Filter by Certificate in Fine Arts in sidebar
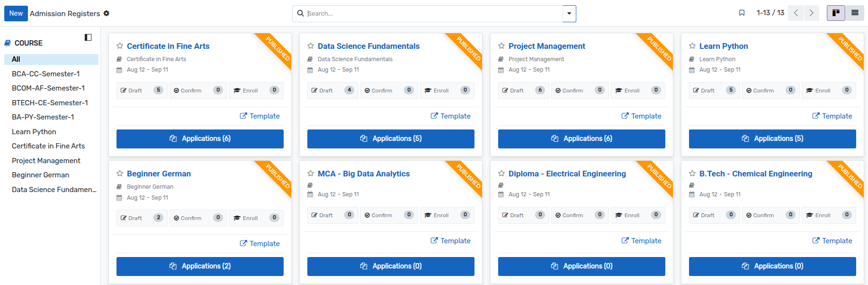 point(51,146)
